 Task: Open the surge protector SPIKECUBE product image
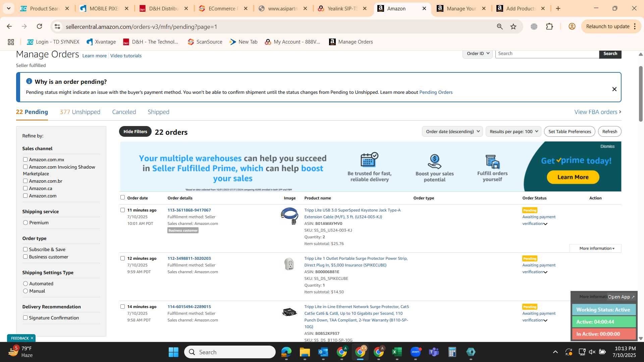tap(289, 264)
